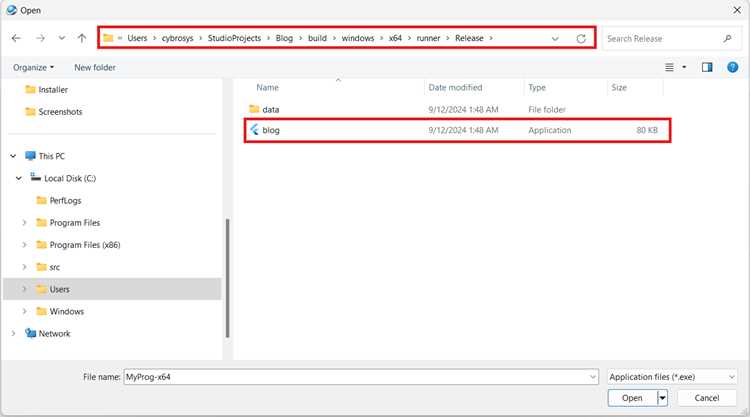Viewport: 750px width, 417px height.
Task: Select Network in the navigation pane
Action: click(48, 333)
